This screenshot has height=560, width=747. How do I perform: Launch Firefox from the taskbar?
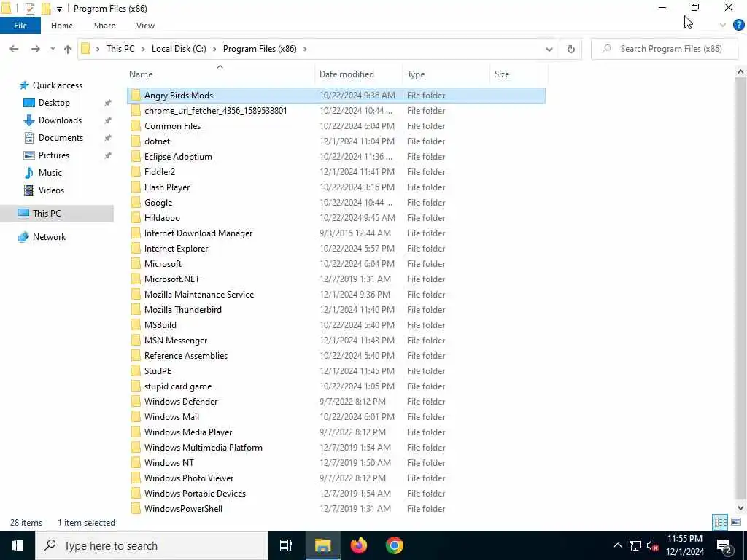pyautogui.click(x=359, y=545)
